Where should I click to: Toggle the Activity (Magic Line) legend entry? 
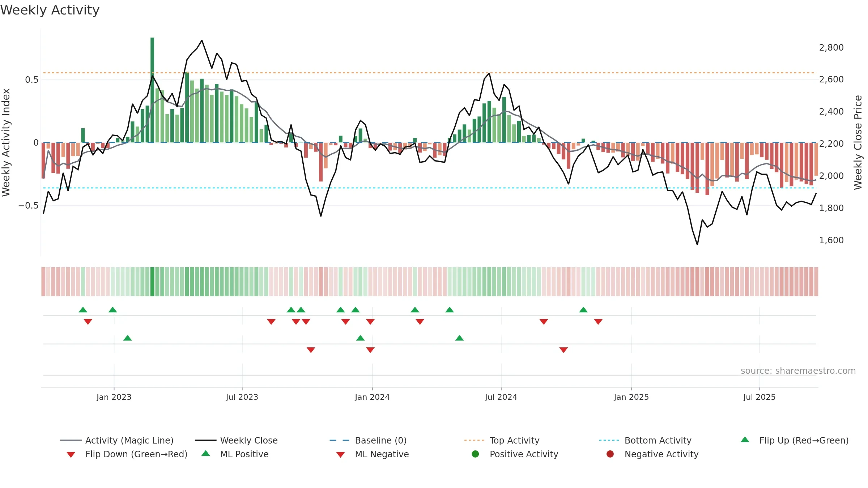[117, 440]
